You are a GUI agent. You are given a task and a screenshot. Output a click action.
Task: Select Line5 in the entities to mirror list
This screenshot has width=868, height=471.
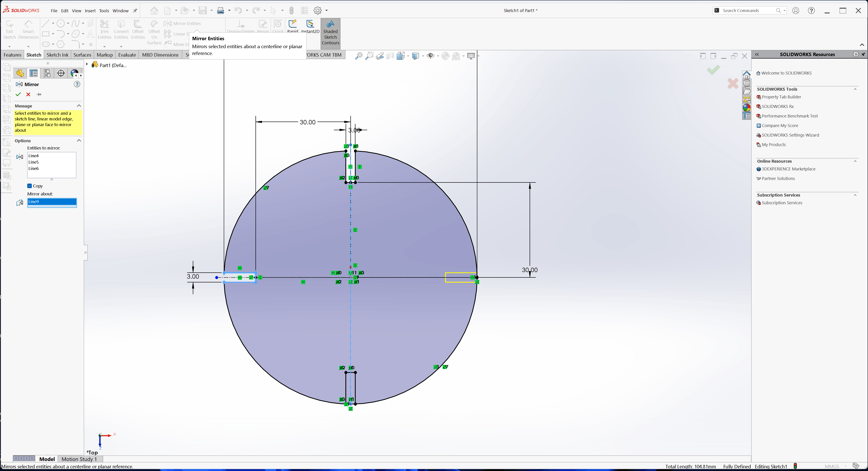[34, 162]
